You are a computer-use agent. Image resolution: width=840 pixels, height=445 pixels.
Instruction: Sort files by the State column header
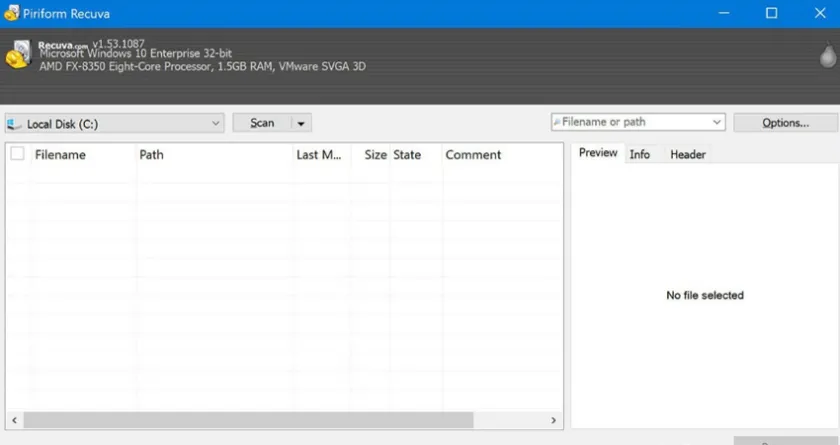coord(407,155)
